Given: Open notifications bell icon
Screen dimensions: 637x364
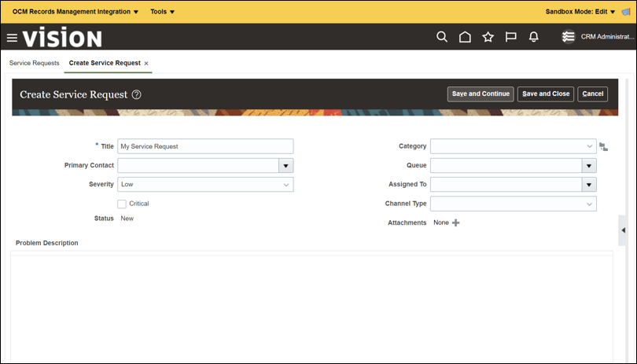Looking at the screenshot, I should (534, 37).
